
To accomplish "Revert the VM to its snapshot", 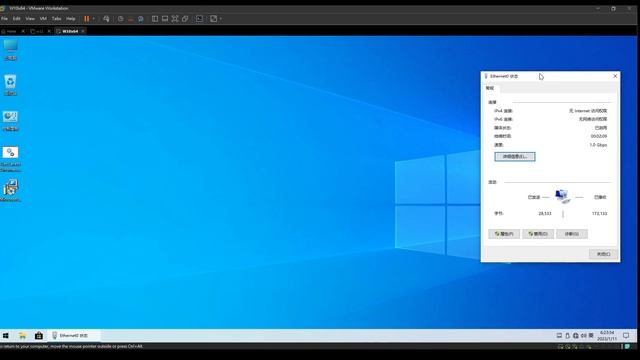I will [131, 19].
